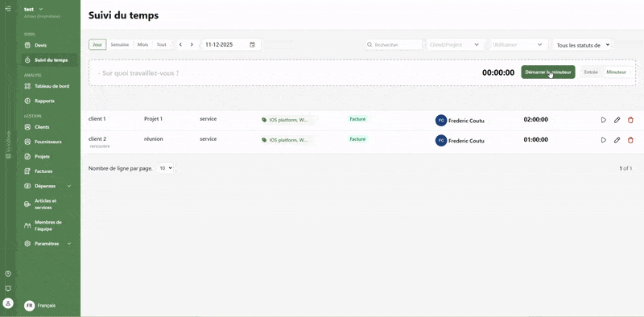The width and height of the screenshot is (644, 317).
Task: Delete the client 2 time entry
Action: coord(630,140)
